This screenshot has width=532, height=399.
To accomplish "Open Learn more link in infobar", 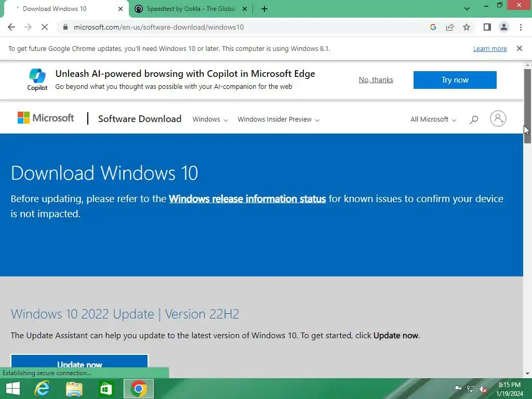I will point(490,48).
